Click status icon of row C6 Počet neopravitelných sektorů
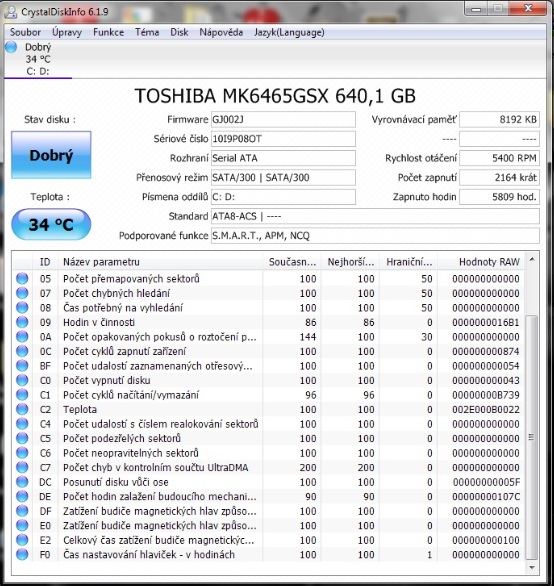This screenshot has height=586, width=554. pyautogui.click(x=22, y=453)
